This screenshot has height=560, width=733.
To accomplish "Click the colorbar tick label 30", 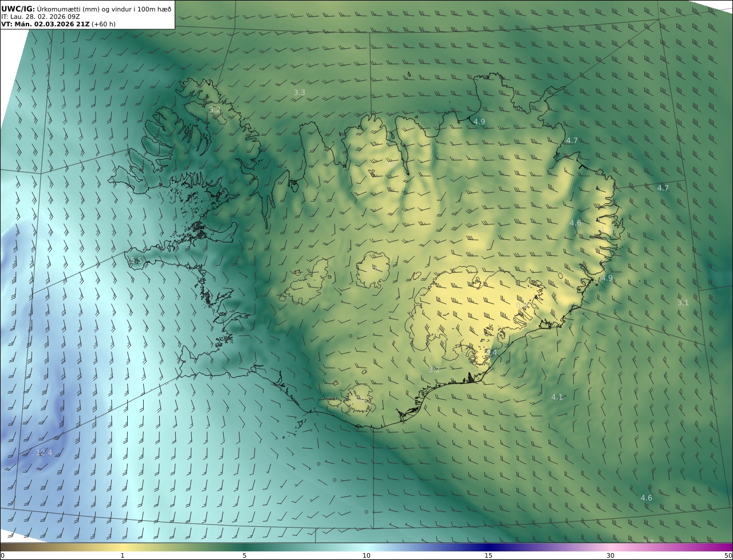I will point(610,555).
